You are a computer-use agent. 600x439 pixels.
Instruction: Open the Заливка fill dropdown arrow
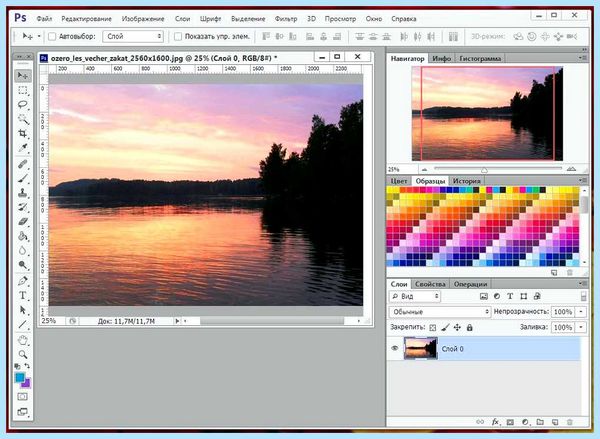581,328
